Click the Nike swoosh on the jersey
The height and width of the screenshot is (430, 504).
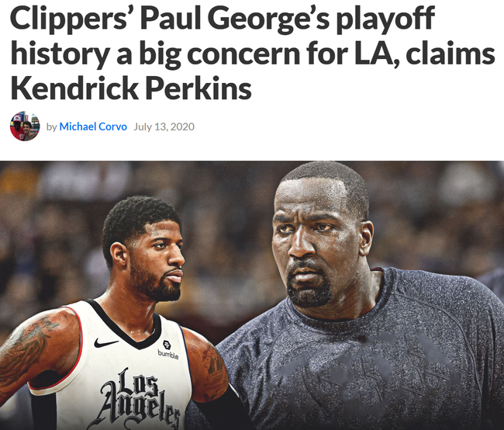[105, 343]
